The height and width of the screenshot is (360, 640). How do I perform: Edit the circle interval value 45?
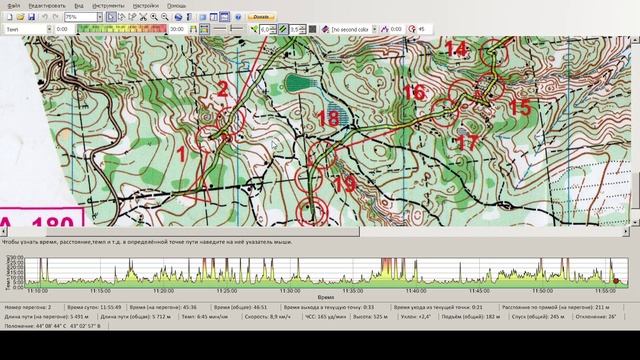(x=424, y=29)
